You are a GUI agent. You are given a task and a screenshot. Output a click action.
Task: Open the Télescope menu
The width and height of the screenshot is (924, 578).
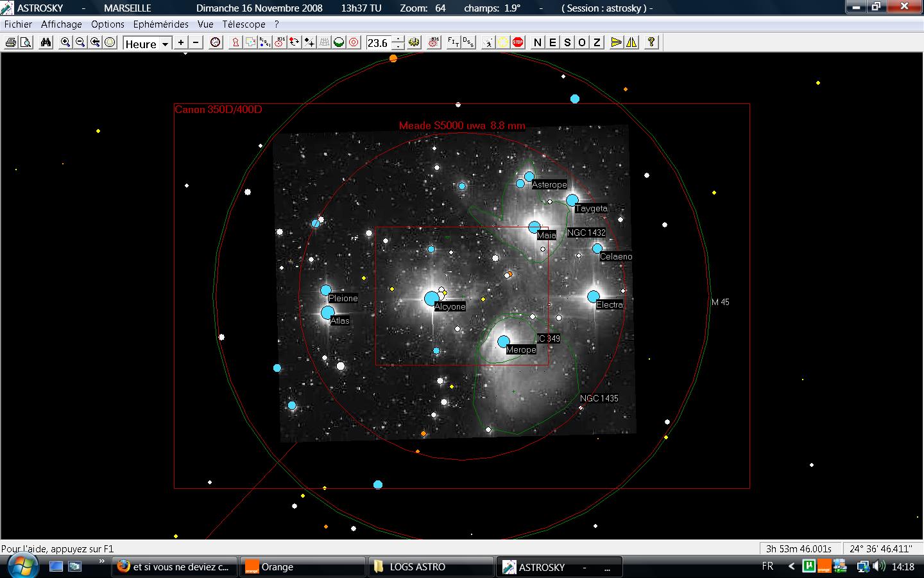pyautogui.click(x=244, y=24)
